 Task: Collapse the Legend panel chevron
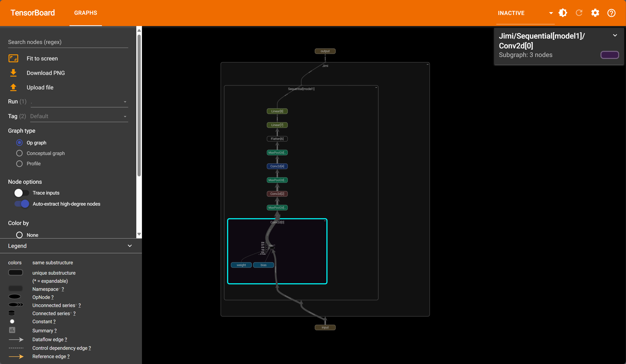point(130,246)
